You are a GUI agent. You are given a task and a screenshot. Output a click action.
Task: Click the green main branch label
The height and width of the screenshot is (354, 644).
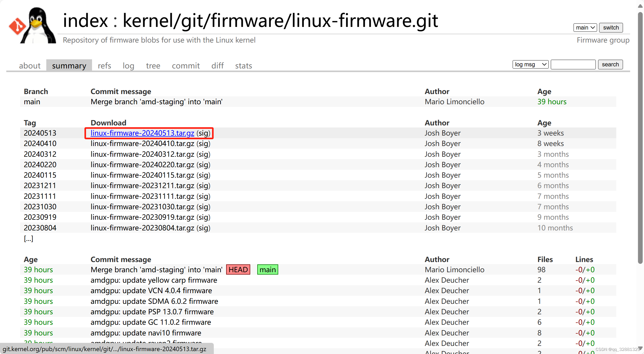(267, 270)
